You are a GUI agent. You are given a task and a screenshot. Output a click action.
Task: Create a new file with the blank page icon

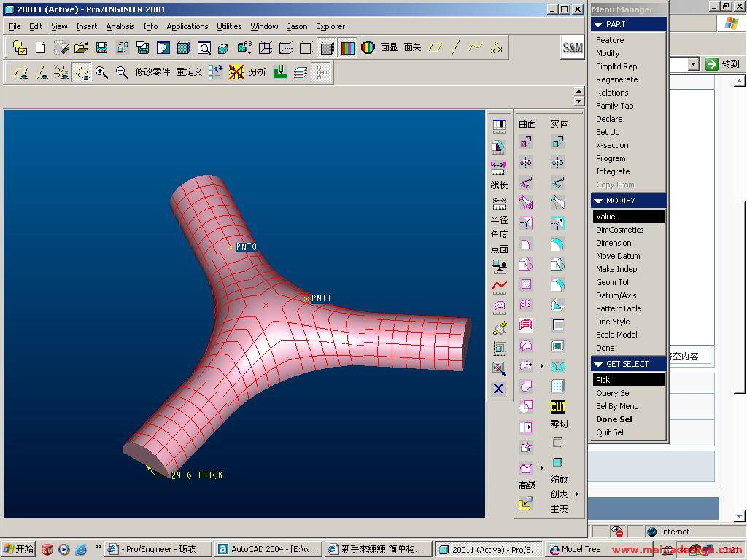point(41,47)
